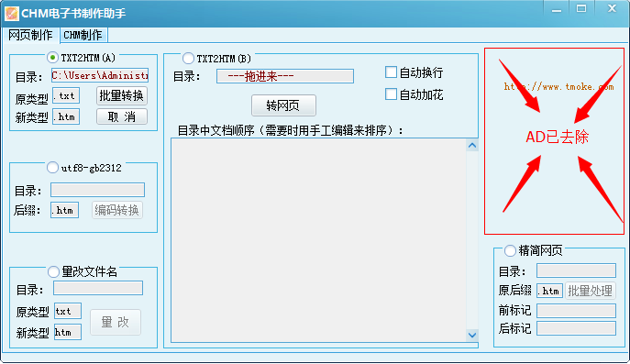The height and width of the screenshot is (364, 630).
Task: Select the TXT2HTM(A) radio button
Action: (52, 58)
